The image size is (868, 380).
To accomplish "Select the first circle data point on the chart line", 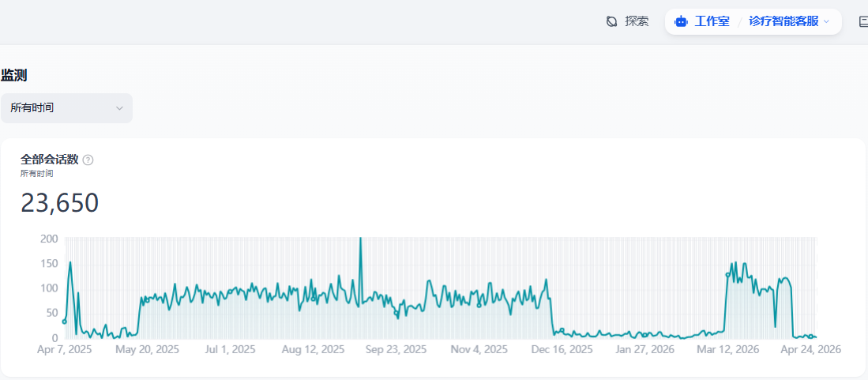I will (x=64, y=322).
